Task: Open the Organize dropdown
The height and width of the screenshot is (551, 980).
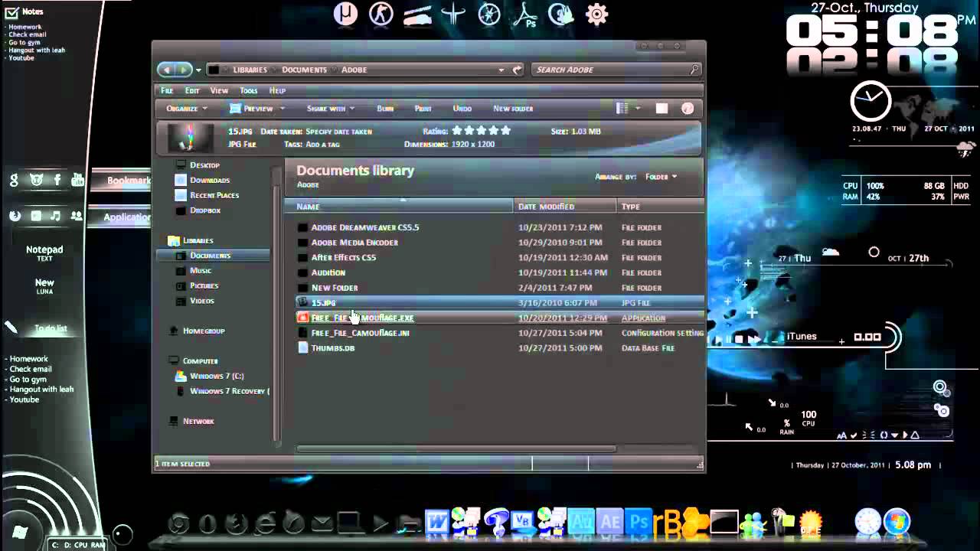Action: pyautogui.click(x=187, y=109)
